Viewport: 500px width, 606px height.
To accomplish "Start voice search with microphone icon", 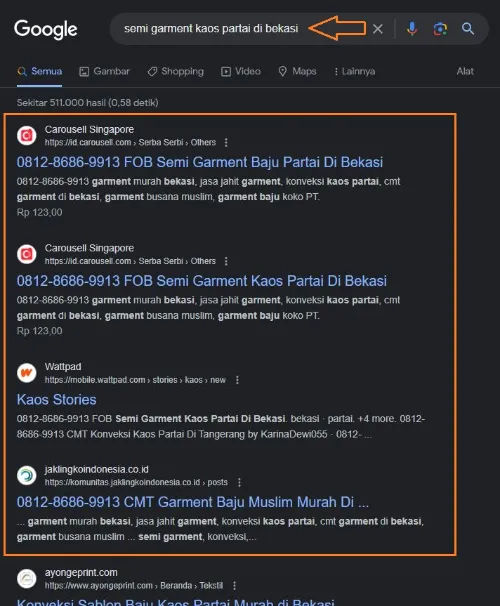I will pyautogui.click(x=412, y=29).
